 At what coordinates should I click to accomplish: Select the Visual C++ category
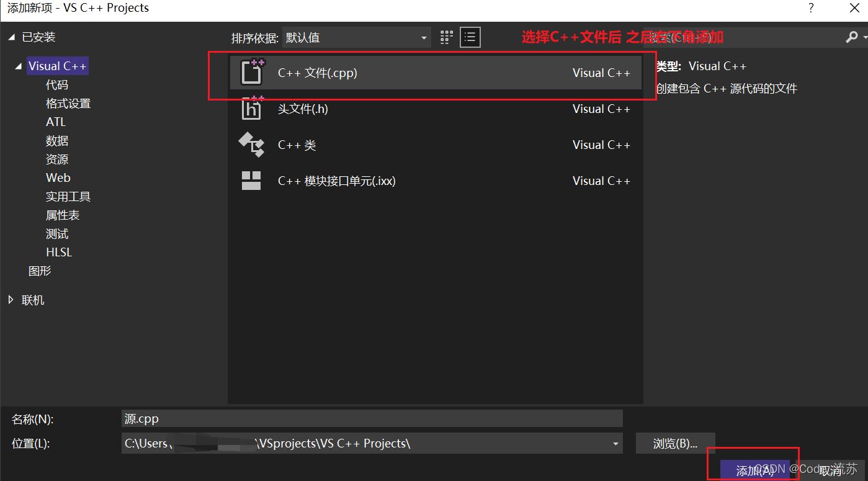tap(57, 66)
